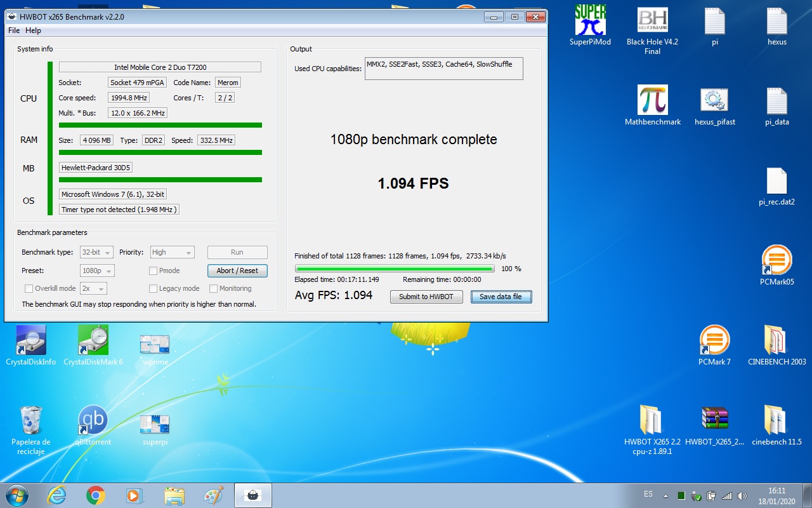Enable the Overkill mode checkbox
812x508 pixels.
(29, 288)
